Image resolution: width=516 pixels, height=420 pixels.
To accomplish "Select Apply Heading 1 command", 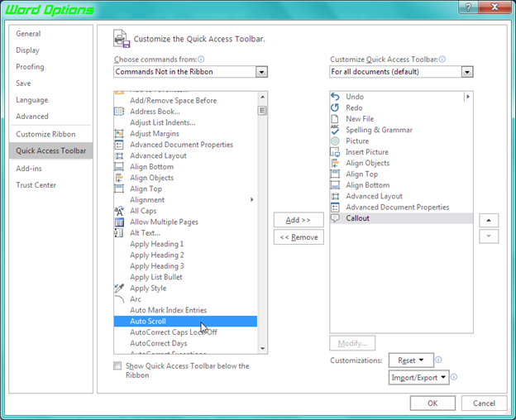I will point(185,244).
